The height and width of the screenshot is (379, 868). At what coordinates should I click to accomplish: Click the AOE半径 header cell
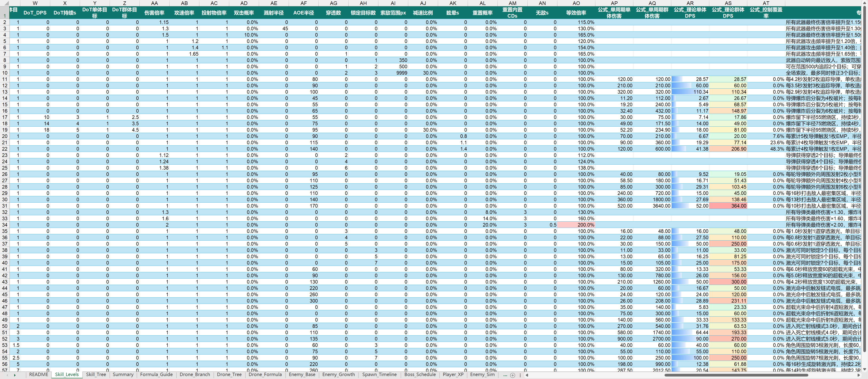pos(304,13)
